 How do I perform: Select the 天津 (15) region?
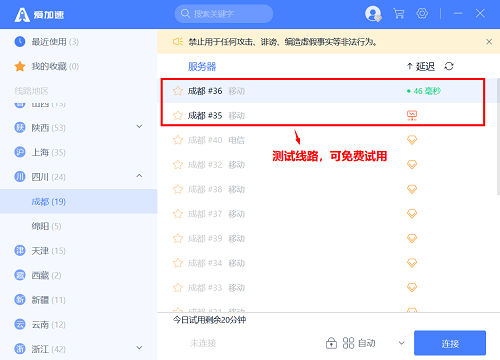click(78, 251)
